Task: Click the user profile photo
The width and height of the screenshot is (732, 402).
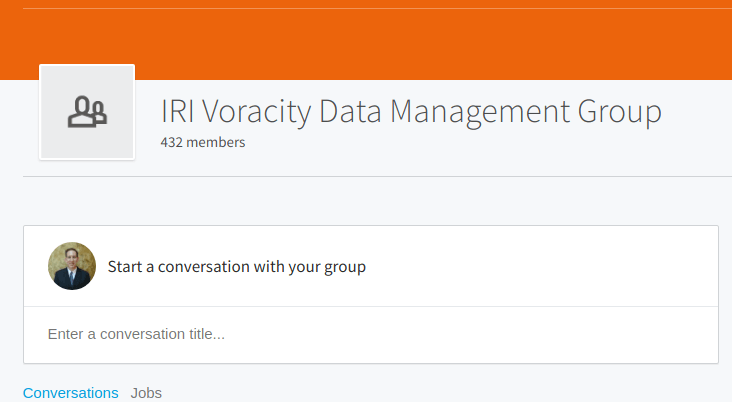Action: 72,266
